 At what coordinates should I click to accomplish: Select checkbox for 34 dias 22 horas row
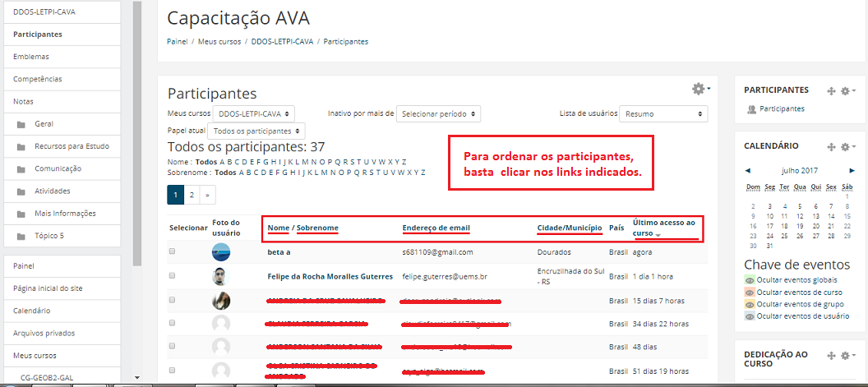tap(172, 322)
